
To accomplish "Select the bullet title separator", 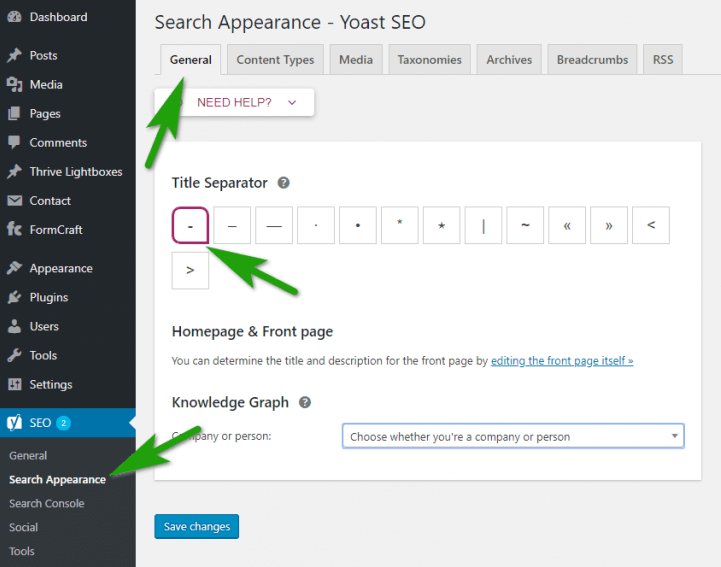I will (358, 225).
